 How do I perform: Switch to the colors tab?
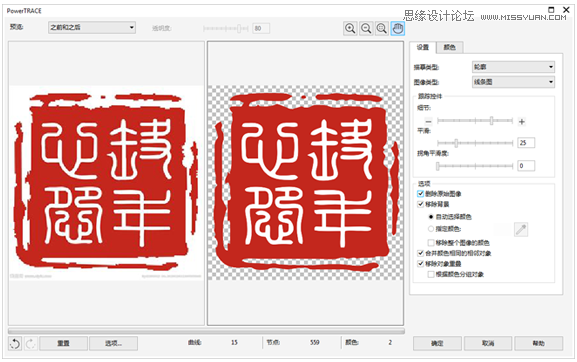(449, 47)
